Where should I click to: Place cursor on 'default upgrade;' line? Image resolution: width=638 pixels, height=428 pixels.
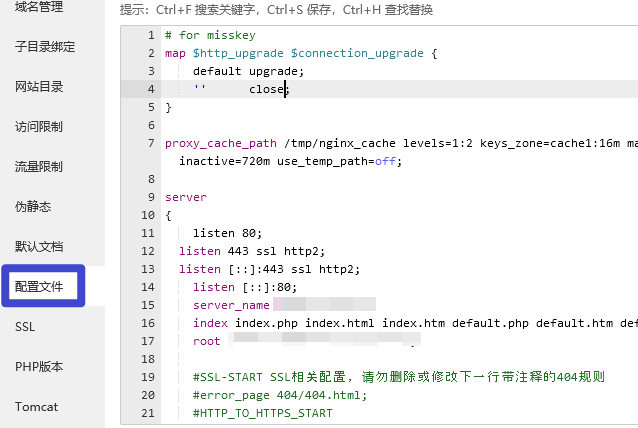tap(248, 71)
